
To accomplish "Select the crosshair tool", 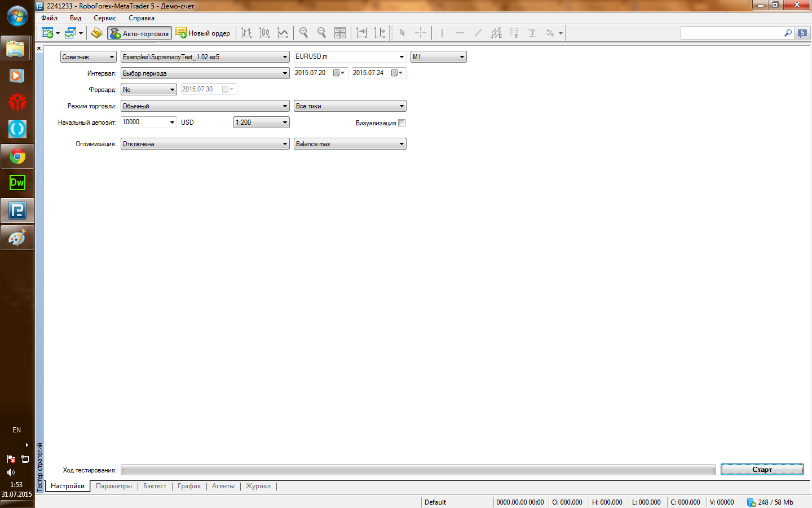I will point(421,33).
